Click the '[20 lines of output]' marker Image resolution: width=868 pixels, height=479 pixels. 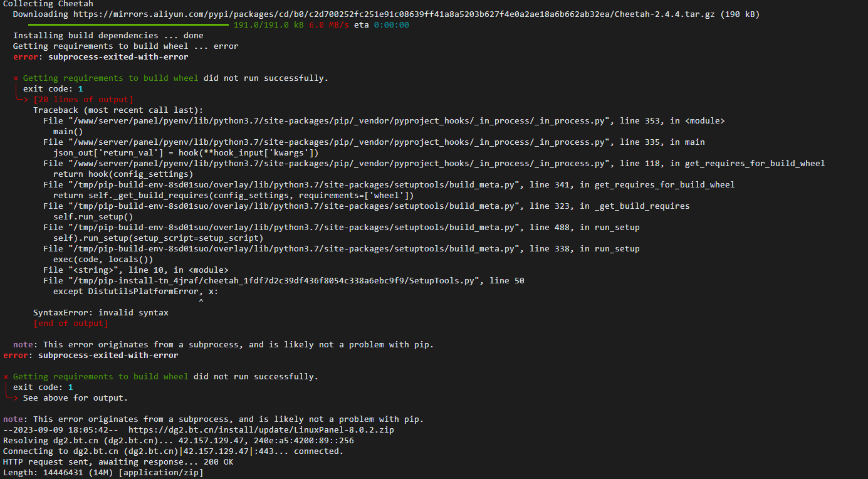83,100
